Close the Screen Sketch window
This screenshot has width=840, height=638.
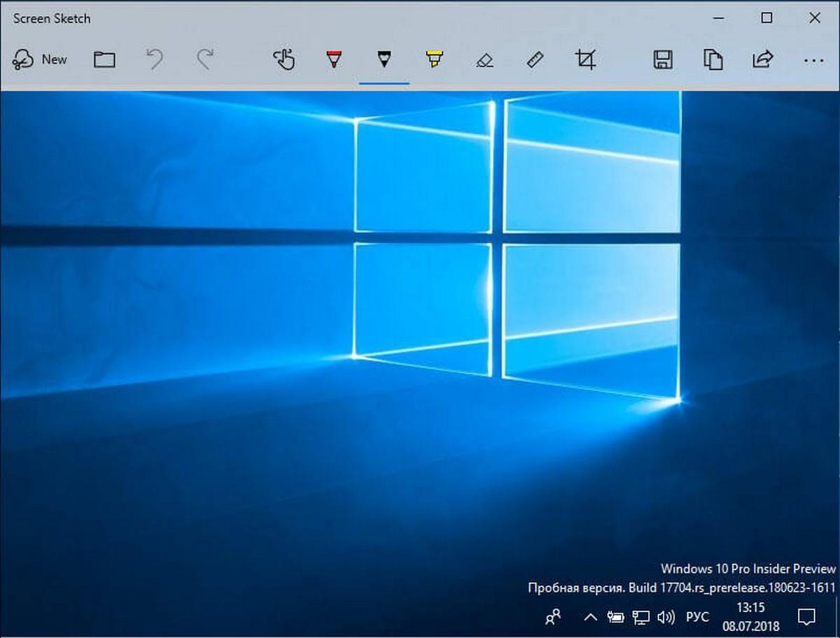click(815, 18)
